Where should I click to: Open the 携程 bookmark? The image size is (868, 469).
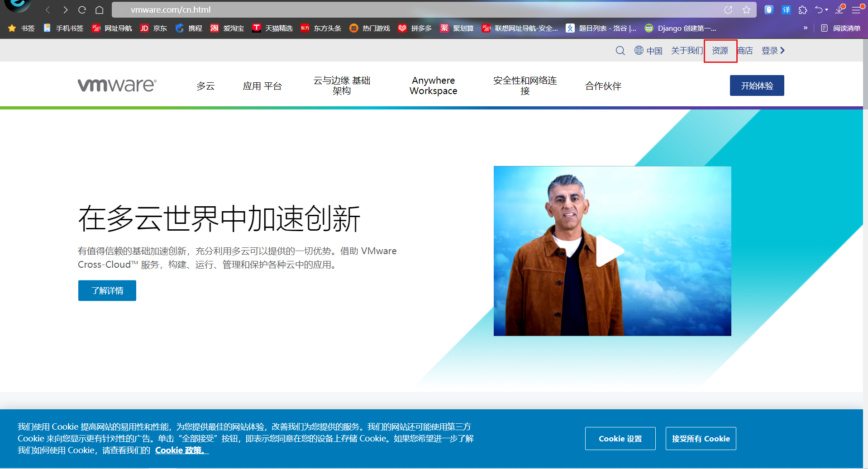(189, 28)
